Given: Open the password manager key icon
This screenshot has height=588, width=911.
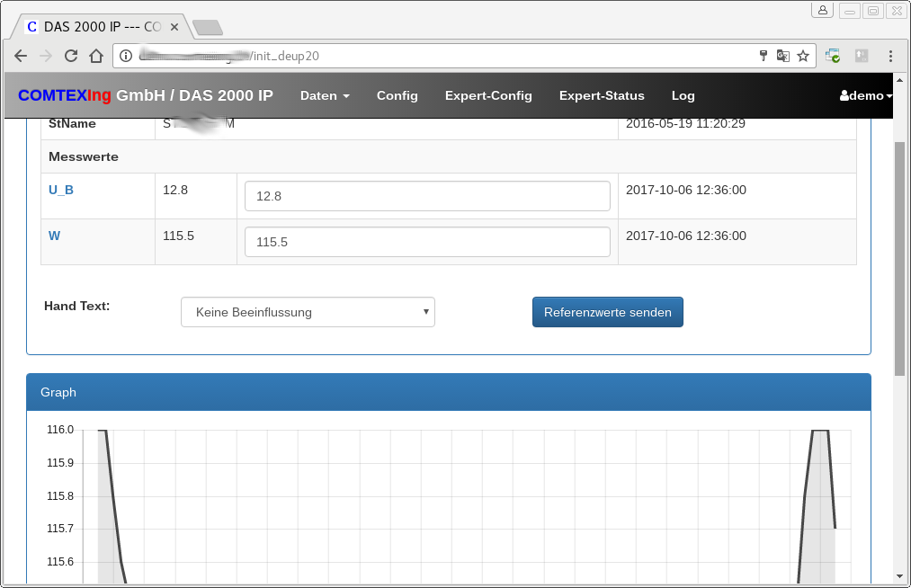Looking at the screenshot, I should 764,56.
